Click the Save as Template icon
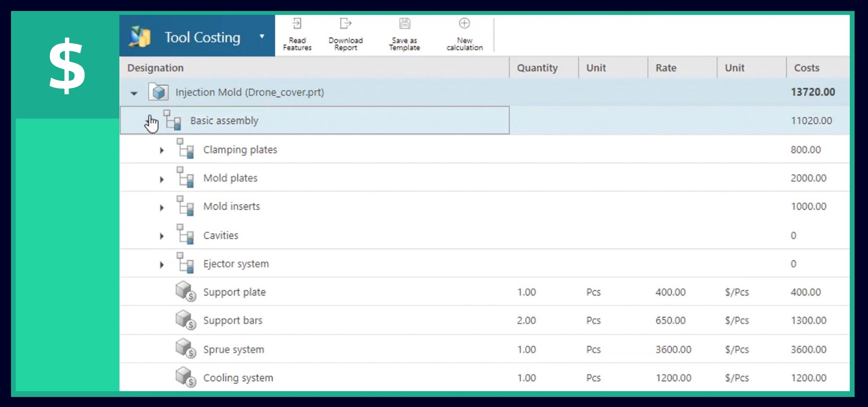The width and height of the screenshot is (868, 407). coord(405,23)
